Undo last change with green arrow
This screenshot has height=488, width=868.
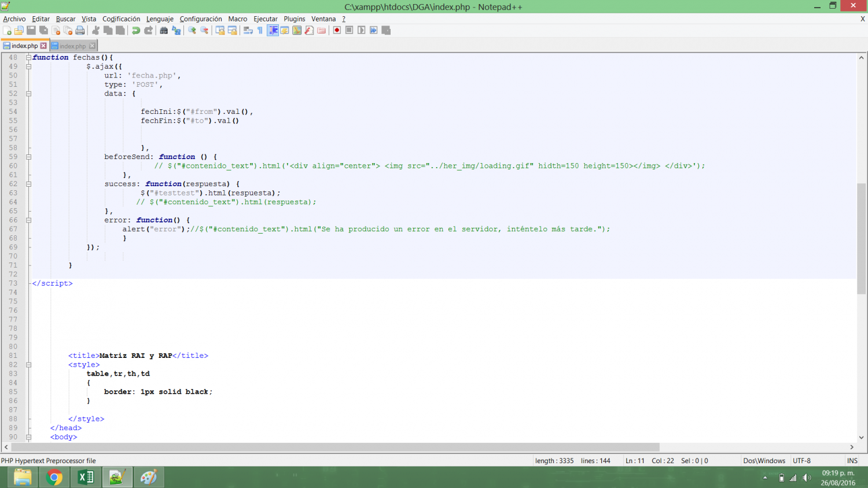(136, 30)
